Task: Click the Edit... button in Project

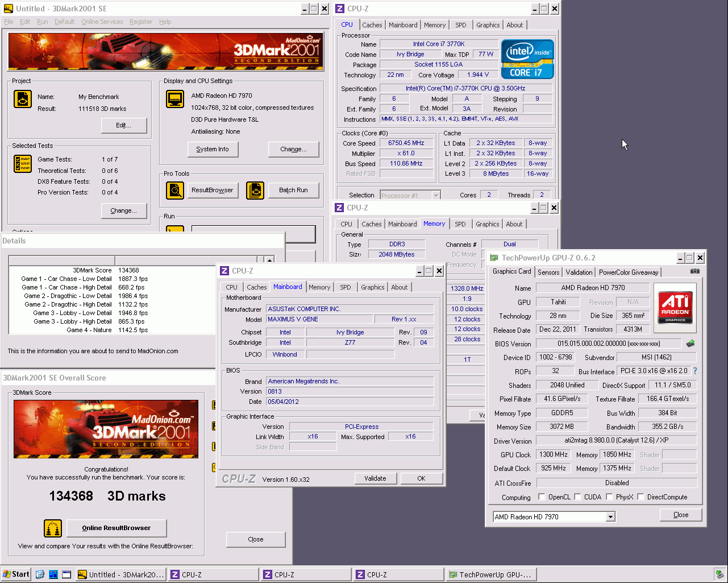Action: pyautogui.click(x=124, y=125)
